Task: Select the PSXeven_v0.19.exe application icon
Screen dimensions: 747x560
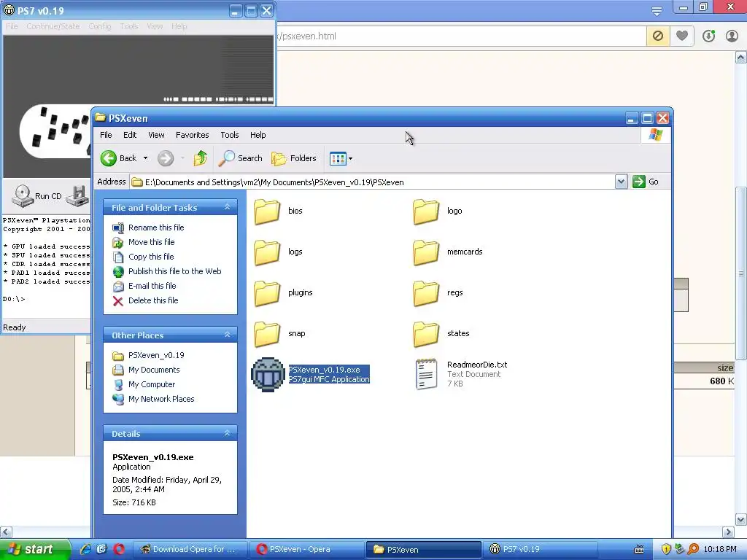Action: pos(268,374)
